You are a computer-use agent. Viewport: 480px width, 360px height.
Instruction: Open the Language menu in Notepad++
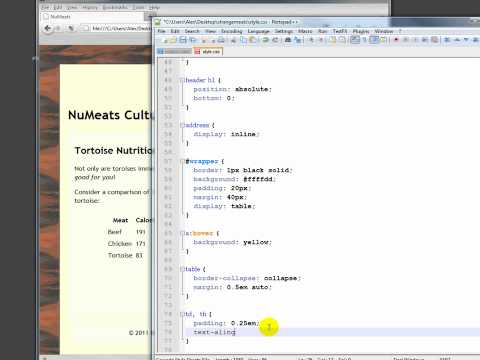[x=258, y=31]
